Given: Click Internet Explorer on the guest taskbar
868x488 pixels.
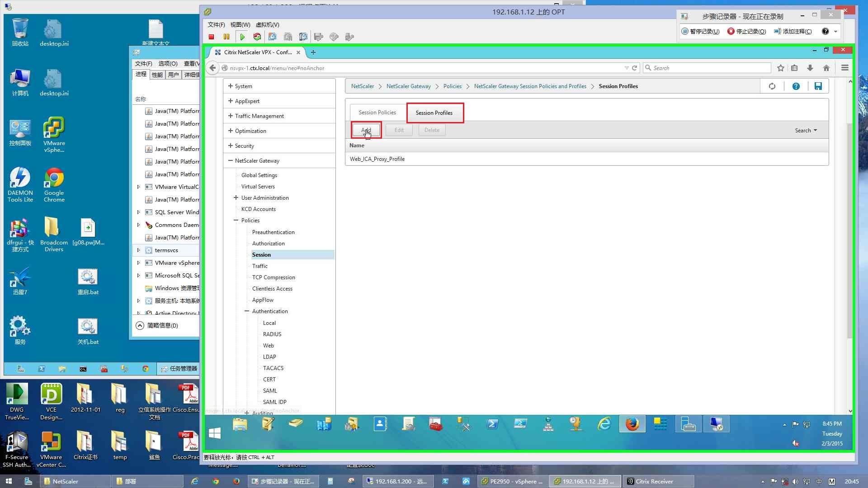Looking at the screenshot, I should coord(604,424).
